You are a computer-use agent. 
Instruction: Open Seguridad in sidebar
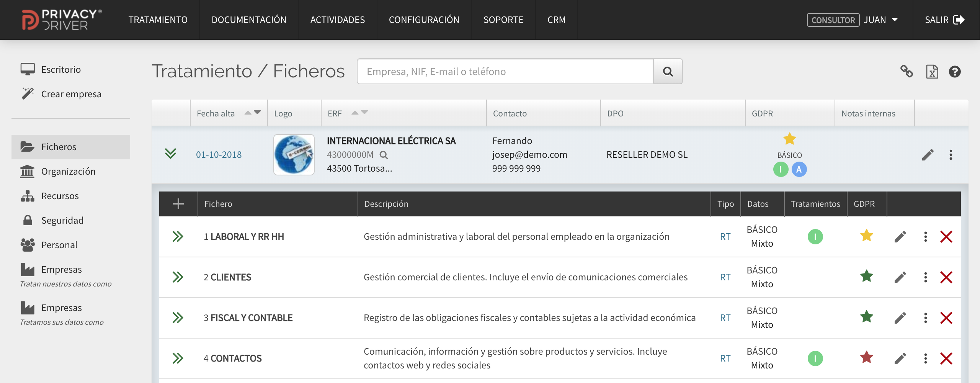point(71,220)
